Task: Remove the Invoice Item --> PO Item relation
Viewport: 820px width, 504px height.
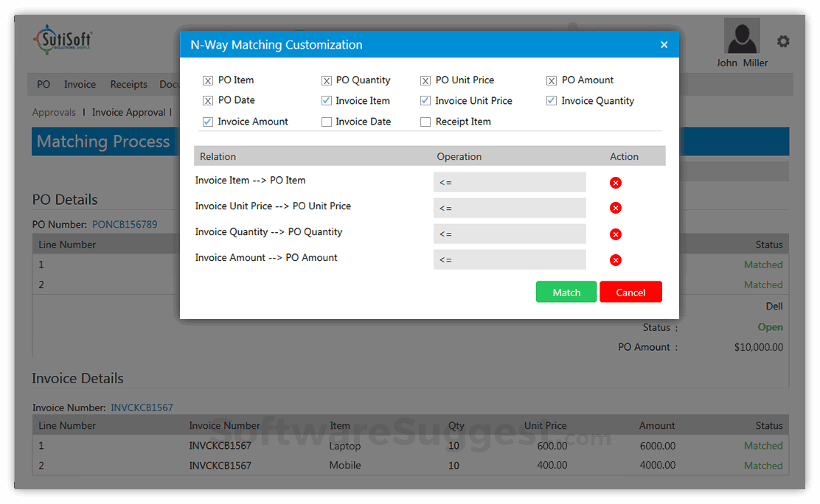Action: (x=616, y=182)
